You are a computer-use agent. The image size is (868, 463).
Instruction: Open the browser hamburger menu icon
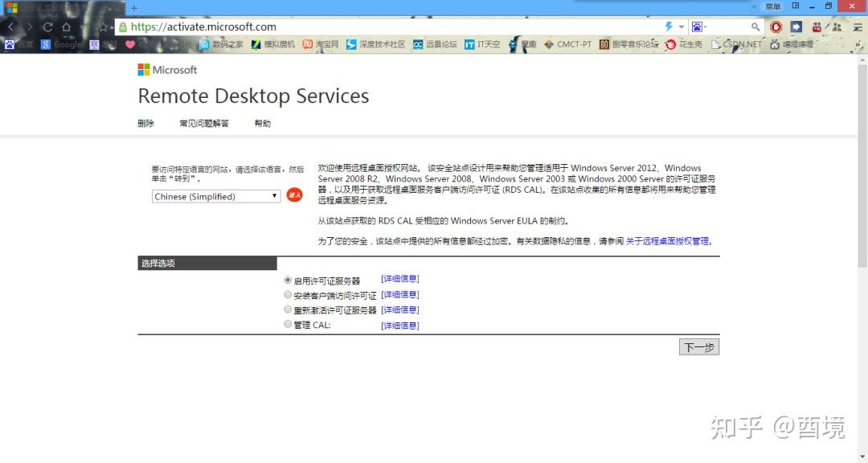pyautogui.click(x=858, y=27)
